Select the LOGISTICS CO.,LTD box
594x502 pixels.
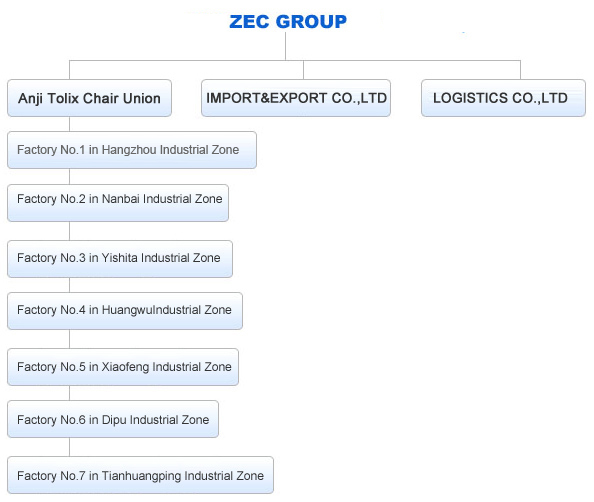coord(503,98)
